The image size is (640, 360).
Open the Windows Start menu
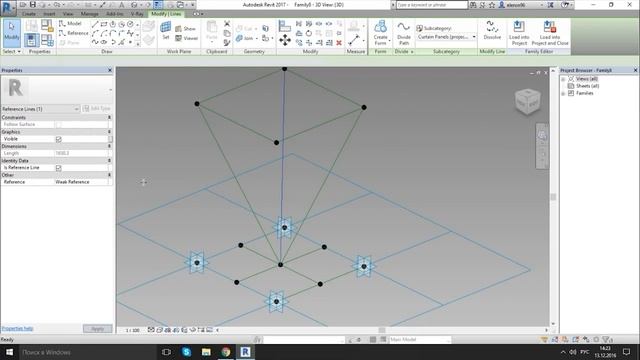[x=9, y=352]
